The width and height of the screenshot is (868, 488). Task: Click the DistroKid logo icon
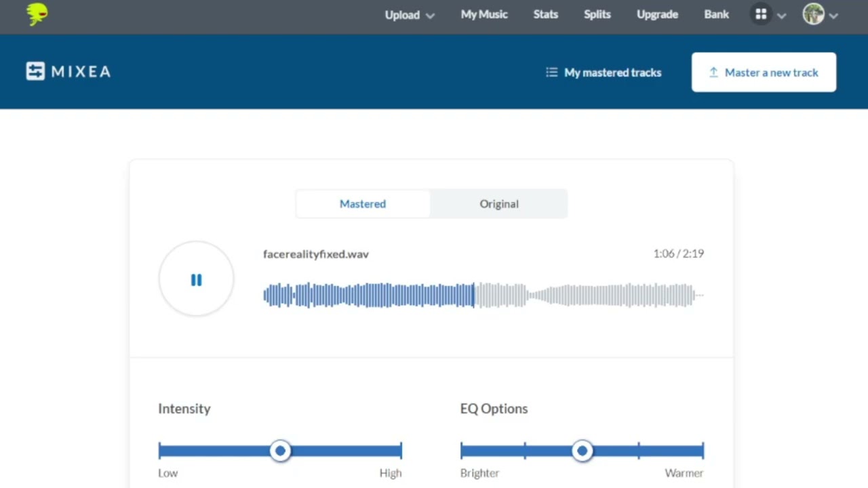37,14
